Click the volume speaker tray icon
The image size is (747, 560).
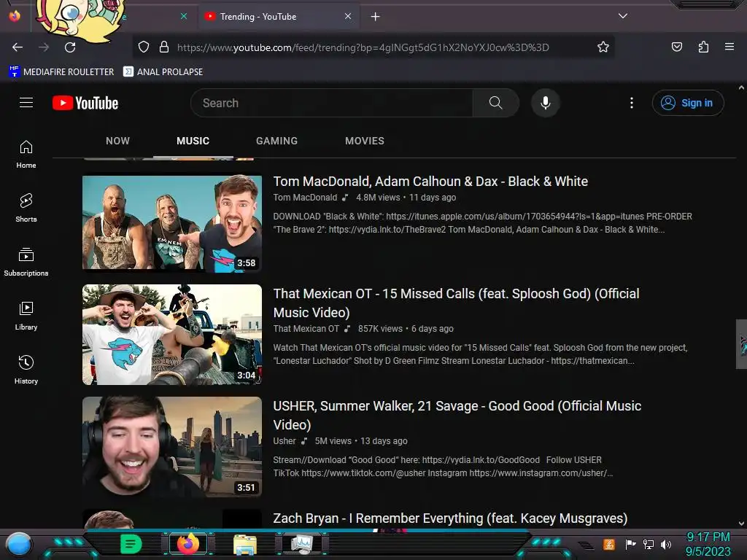click(666, 544)
